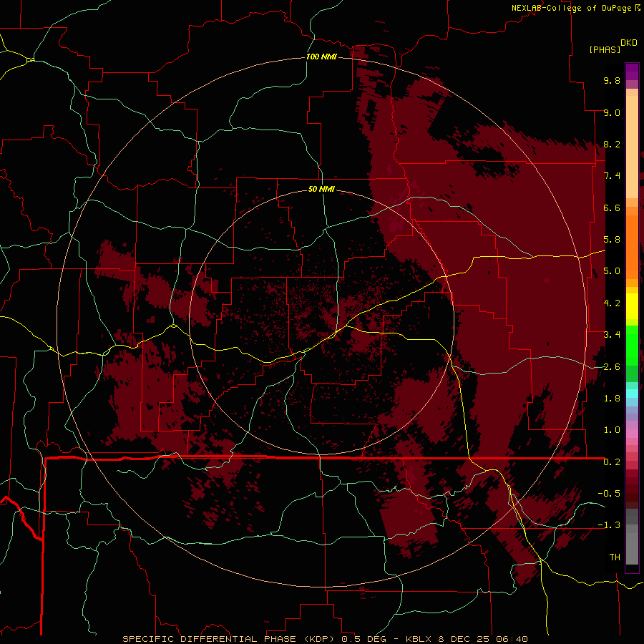
Task: Click the 8.2 legend value
Action: click(612, 144)
